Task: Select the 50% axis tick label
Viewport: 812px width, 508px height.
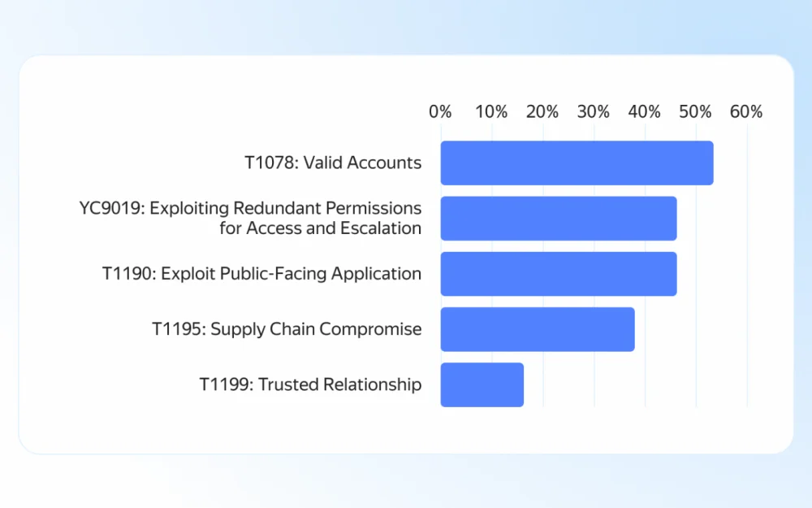Action: [x=696, y=112]
